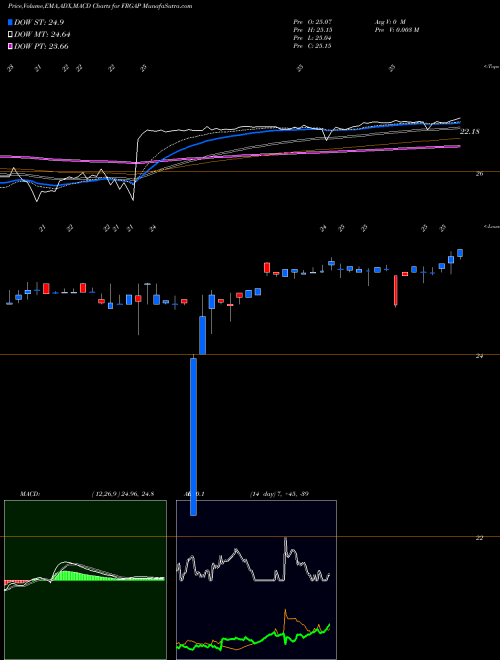Click the 22.18 label on EMA chart
This screenshot has width=500, height=660.
(x=470, y=132)
